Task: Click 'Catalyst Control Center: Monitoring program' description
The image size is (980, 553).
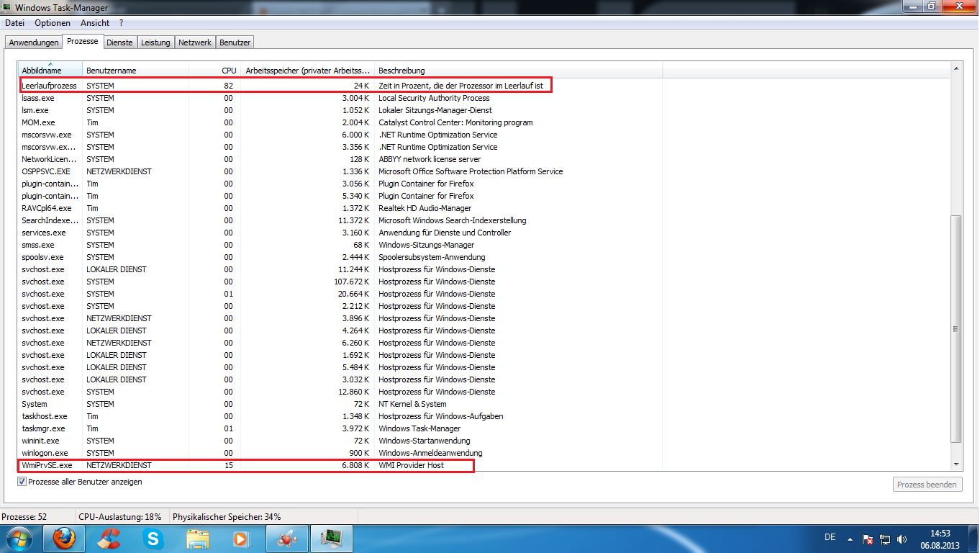Action: [455, 122]
